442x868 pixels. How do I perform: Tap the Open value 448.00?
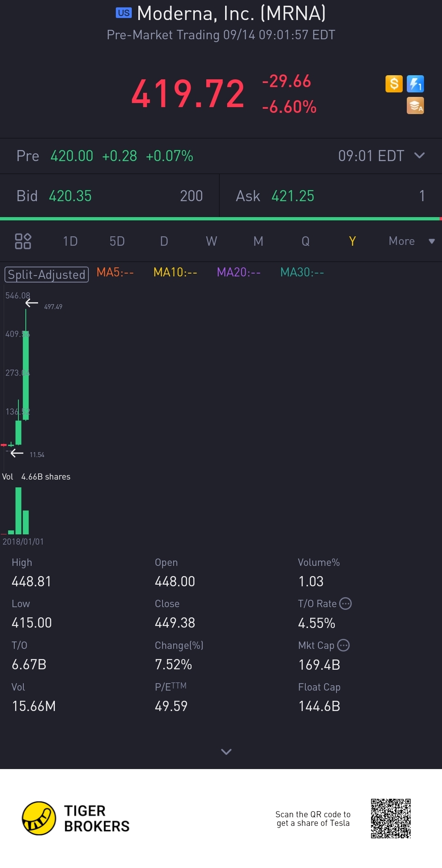click(x=175, y=581)
